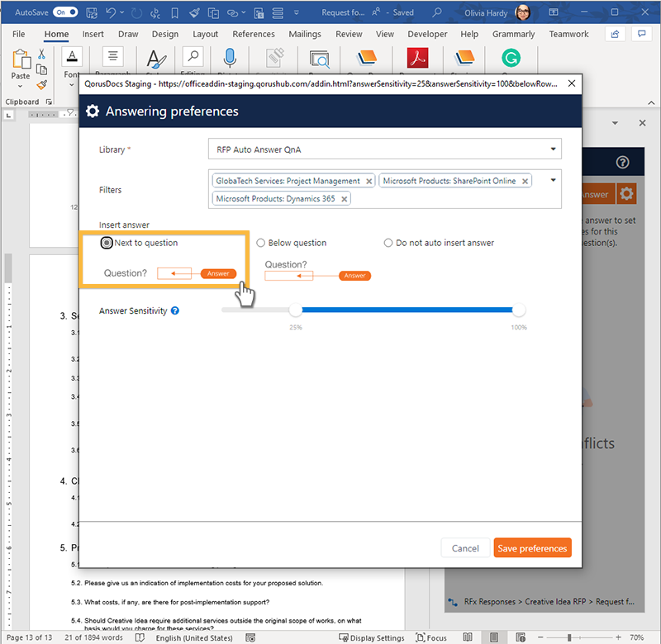The height and width of the screenshot is (644, 661).
Task: Select the 'Below question' radio button
Action: click(x=261, y=243)
